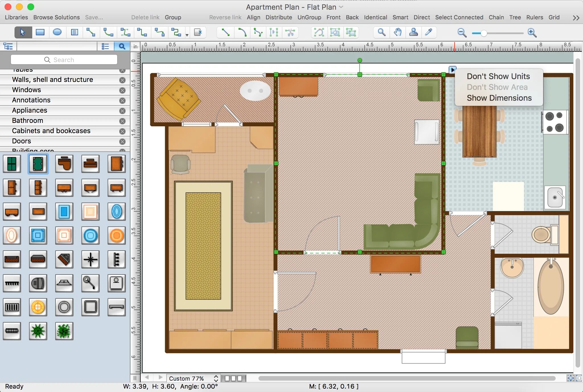The width and height of the screenshot is (583, 392).
Task: Click the hand pan tool
Action: pos(397,33)
